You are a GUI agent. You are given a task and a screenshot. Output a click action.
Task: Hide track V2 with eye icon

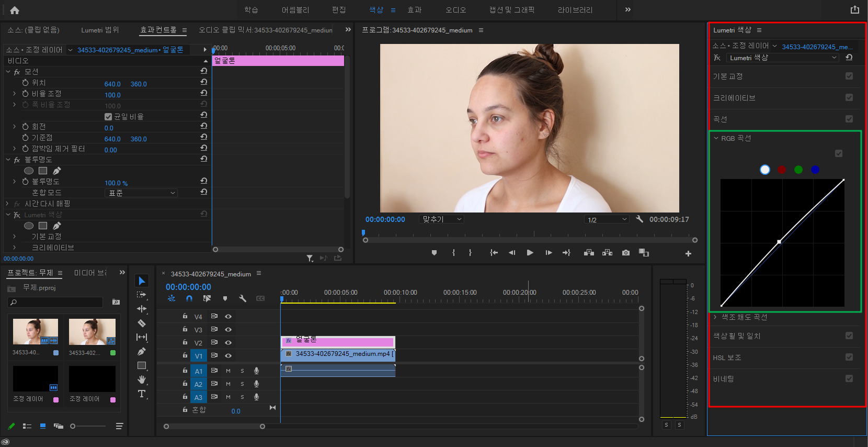point(228,342)
